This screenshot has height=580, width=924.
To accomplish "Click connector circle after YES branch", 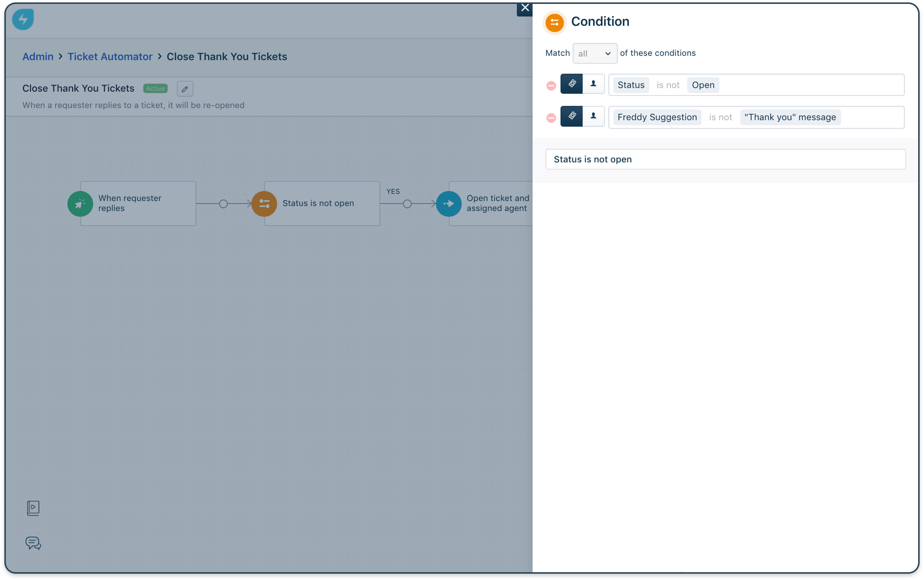I will tap(407, 204).
